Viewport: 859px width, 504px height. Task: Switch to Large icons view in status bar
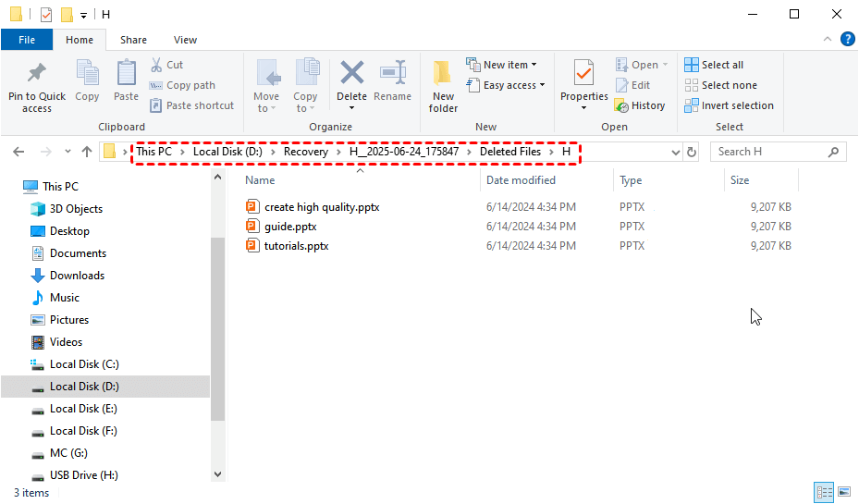844,491
